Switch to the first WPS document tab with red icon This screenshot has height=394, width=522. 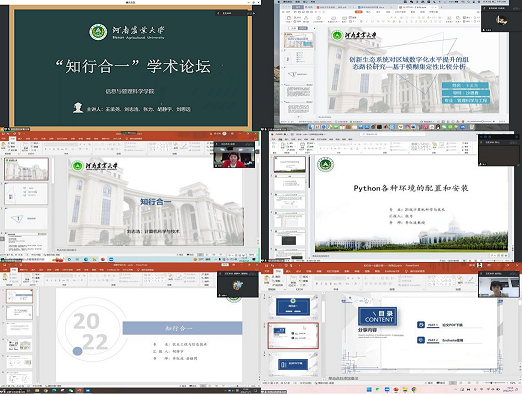click(335, 7)
